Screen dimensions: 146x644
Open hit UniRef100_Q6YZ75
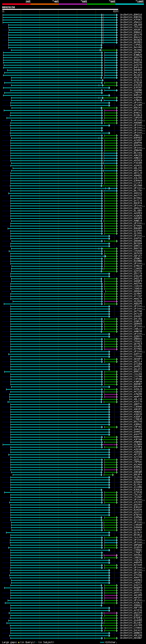pos(131,35)
